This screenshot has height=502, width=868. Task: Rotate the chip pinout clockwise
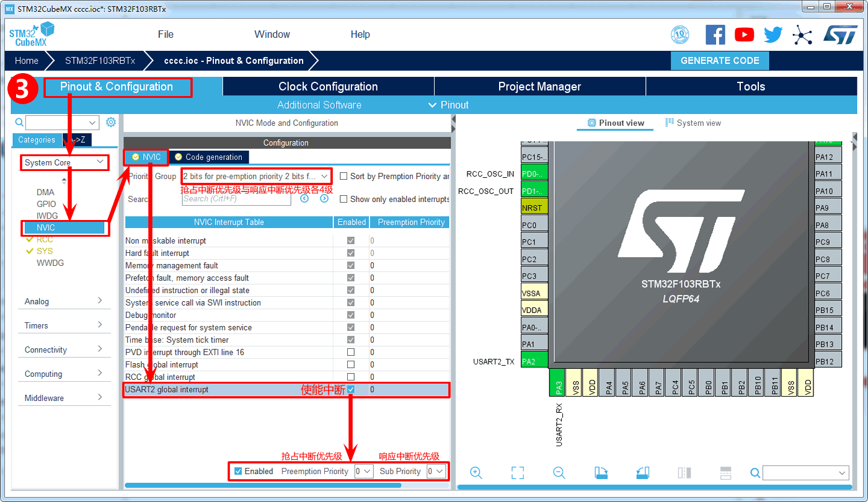[x=601, y=473]
